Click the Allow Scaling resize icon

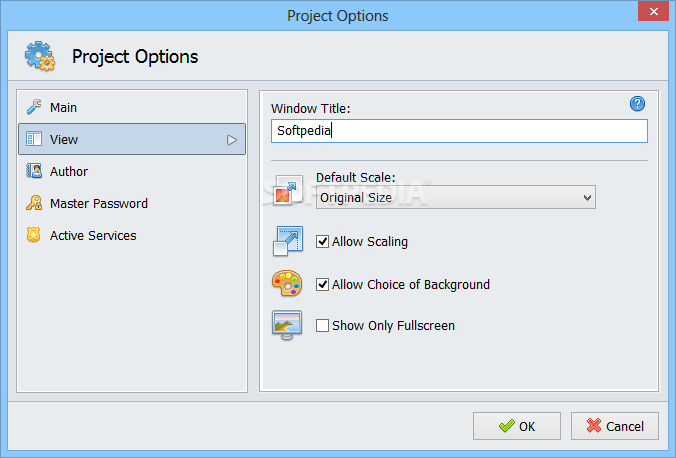pyautogui.click(x=288, y=241)
